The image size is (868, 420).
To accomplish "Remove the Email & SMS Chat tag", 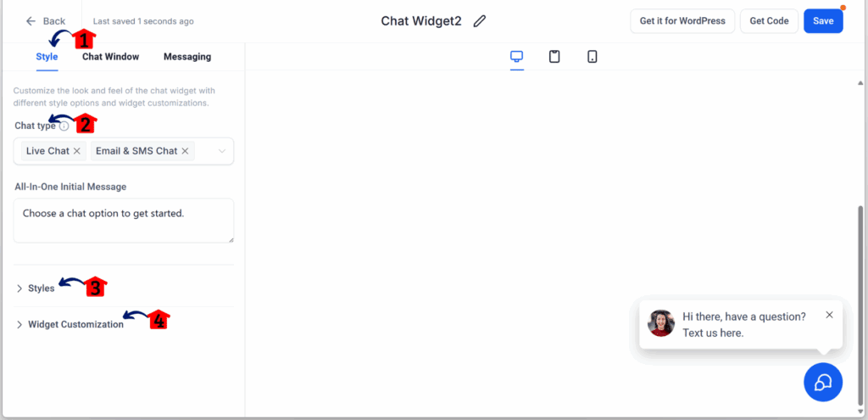I will pyautogui.click(x=186, y=151).
